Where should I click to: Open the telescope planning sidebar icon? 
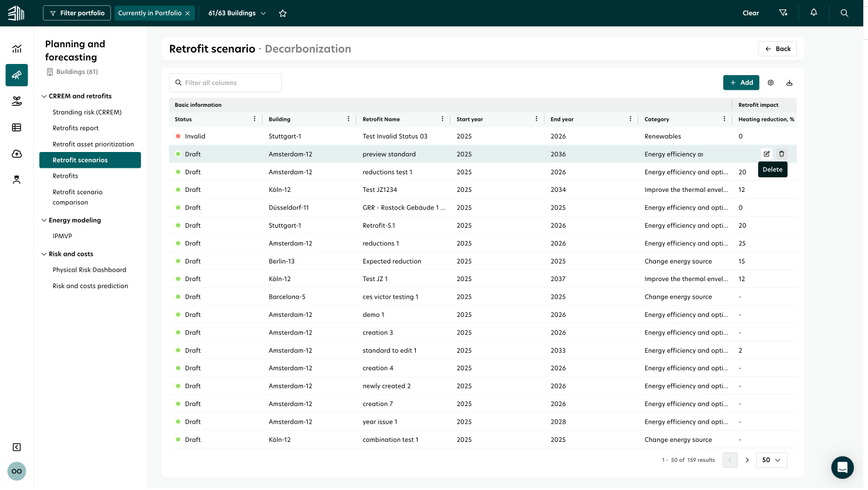[x=16, y=75]
